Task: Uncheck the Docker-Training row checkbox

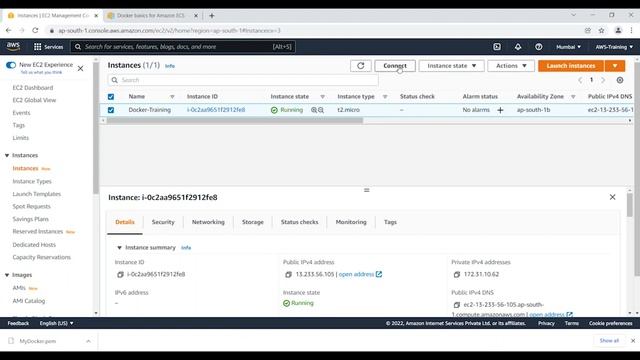Action: [x=111, y=110]
